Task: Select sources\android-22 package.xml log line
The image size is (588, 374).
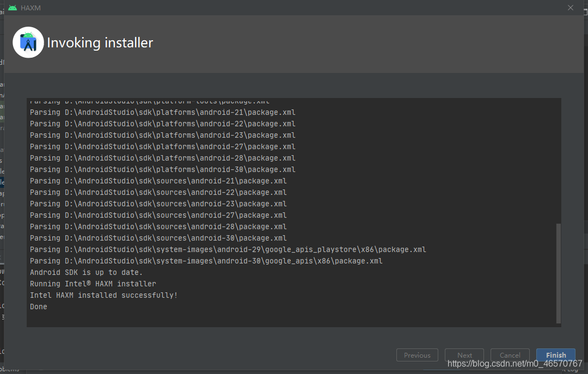Action: coord(158,192)
